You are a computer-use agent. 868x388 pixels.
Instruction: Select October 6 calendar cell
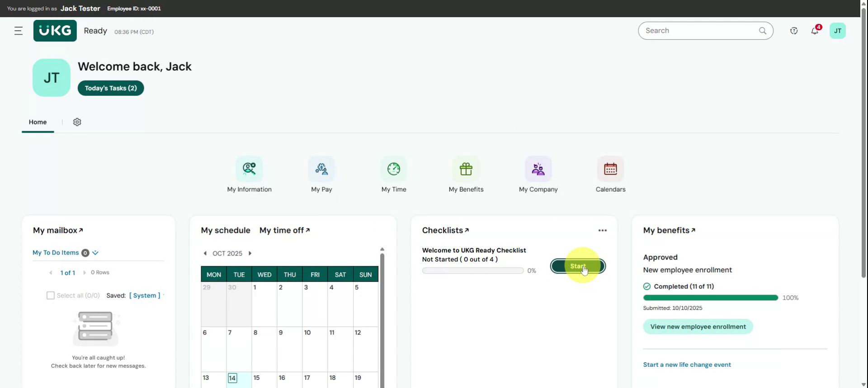point(213,350)
